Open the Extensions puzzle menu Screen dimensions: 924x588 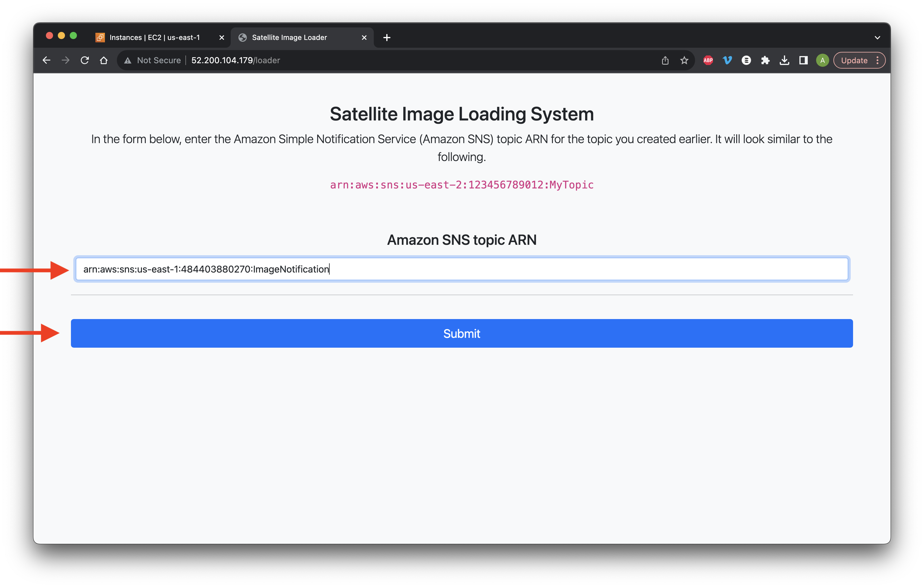coord(765,60)
